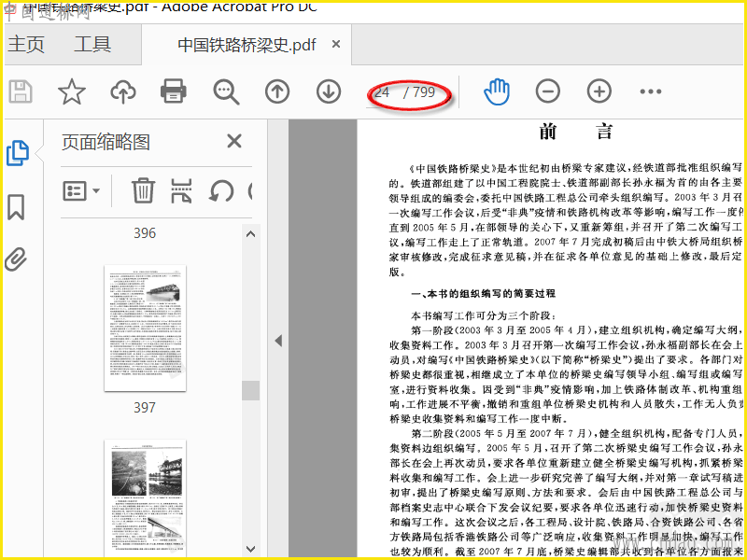Zoom out with the minus icon
Screen dimensions: 747x560
coord(548,91)
